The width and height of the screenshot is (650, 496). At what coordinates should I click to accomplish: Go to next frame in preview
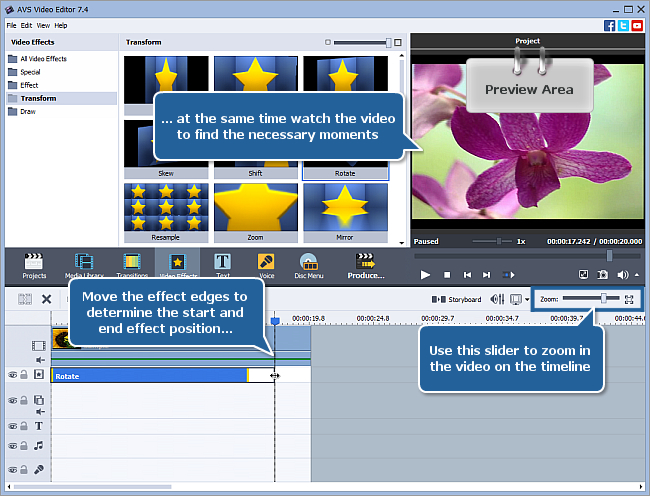(487, 275)
